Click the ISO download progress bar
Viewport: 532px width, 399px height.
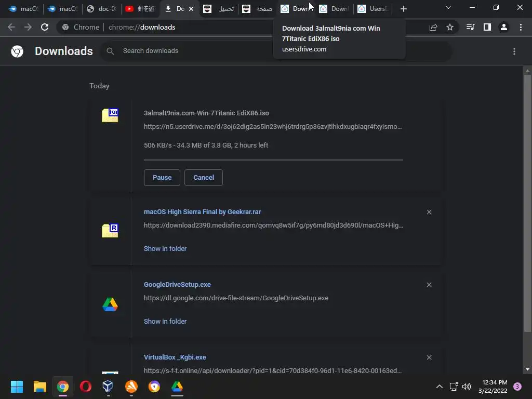273,159
